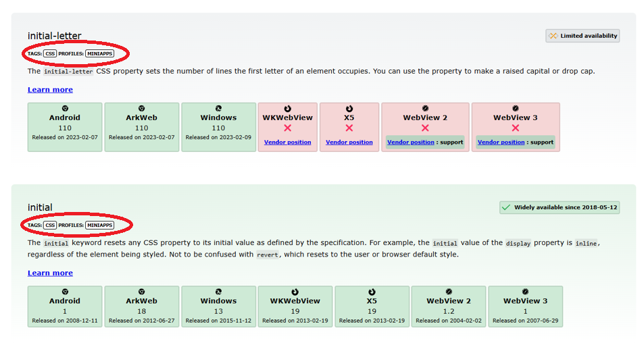
Task: Click the inline initial-letter code term
Action: (x=68, y=72)
